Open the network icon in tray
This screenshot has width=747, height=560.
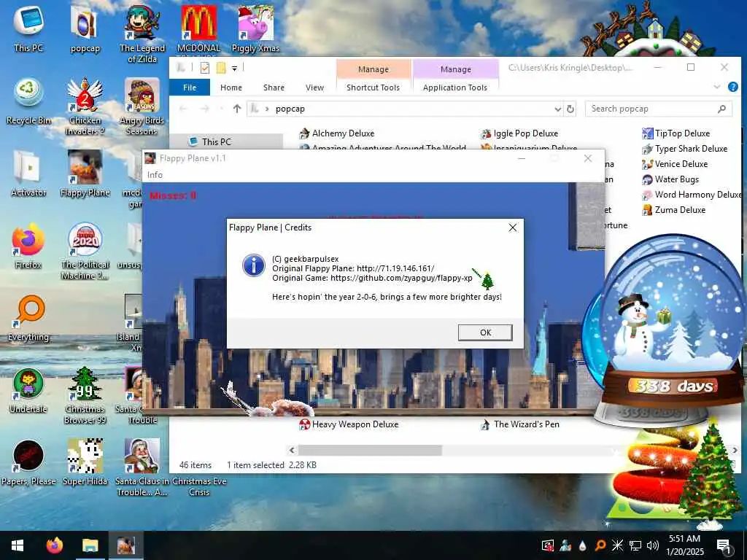coord(635,545)
